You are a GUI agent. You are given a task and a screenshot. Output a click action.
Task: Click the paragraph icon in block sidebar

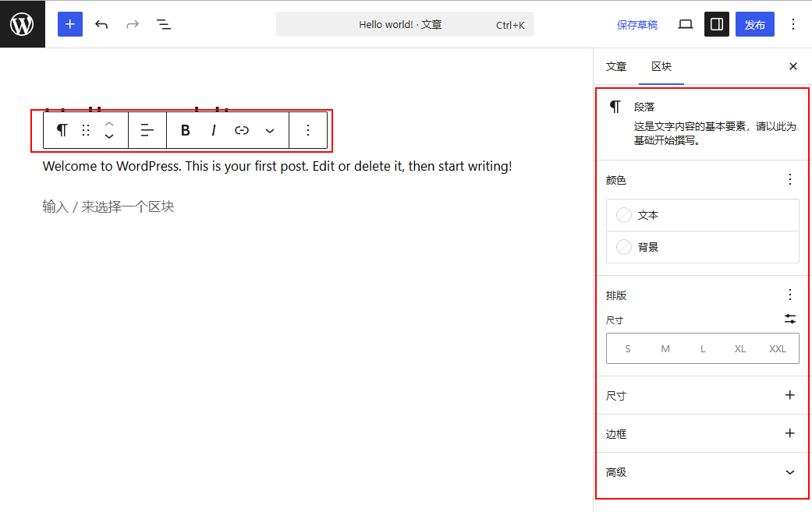(615, 107)
